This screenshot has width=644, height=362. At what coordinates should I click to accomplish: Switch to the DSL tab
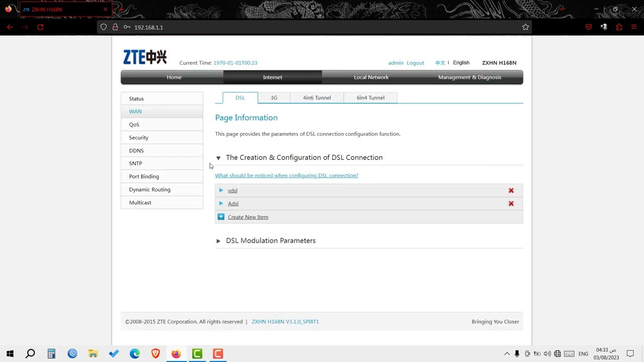pos(240,98)
